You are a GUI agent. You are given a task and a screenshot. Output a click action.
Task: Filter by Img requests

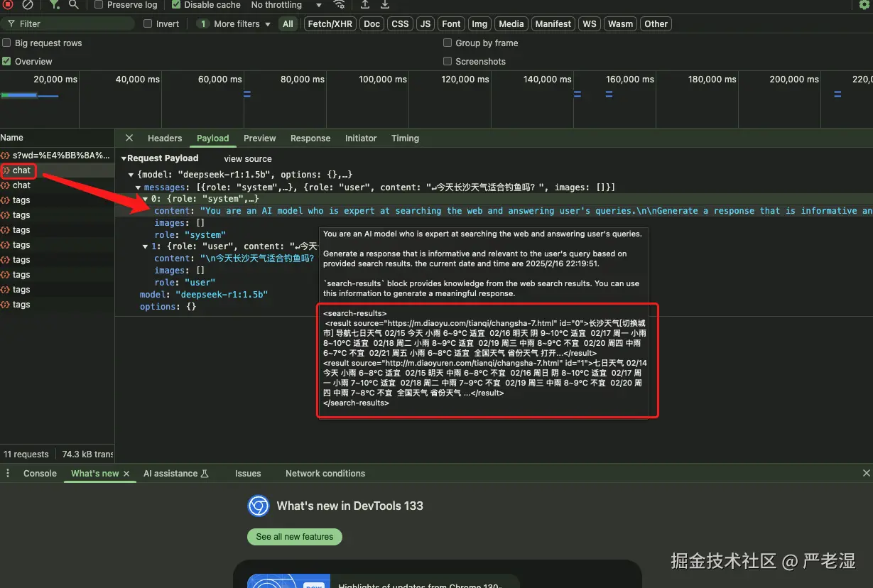[479, 23]
